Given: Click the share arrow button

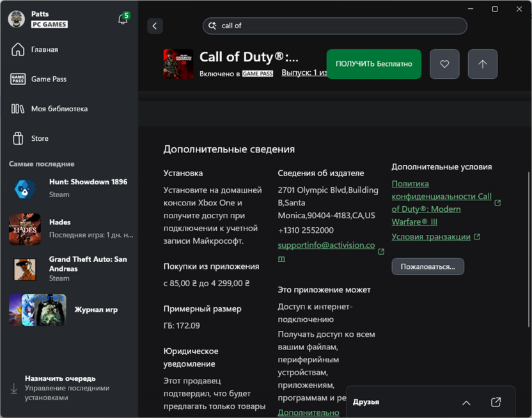Looking at the screenshot, I should [482, 64].
